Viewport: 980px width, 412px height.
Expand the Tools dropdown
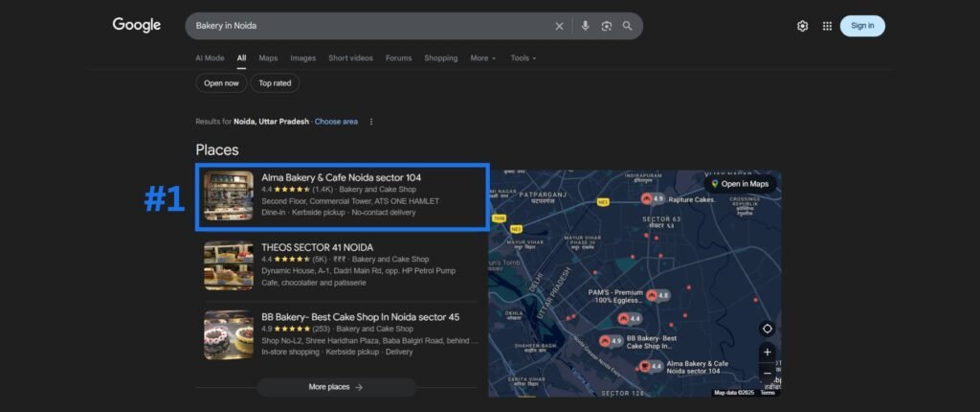523,58
